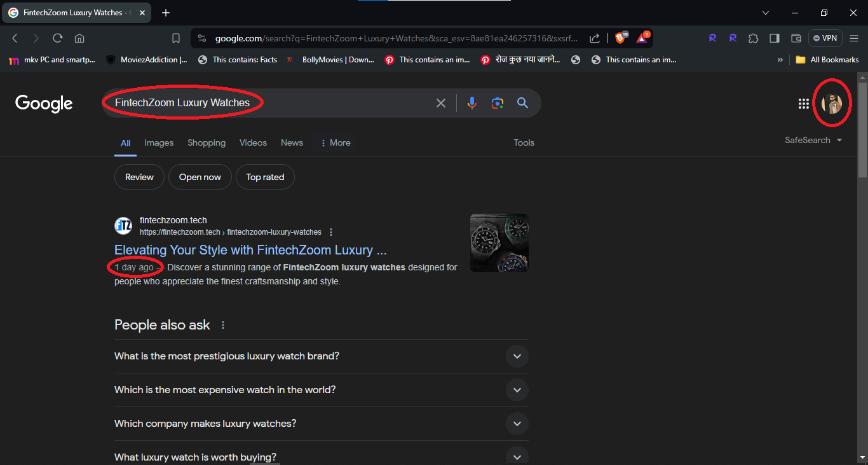Toggle the Brave VPN button

tap(825, 38)
